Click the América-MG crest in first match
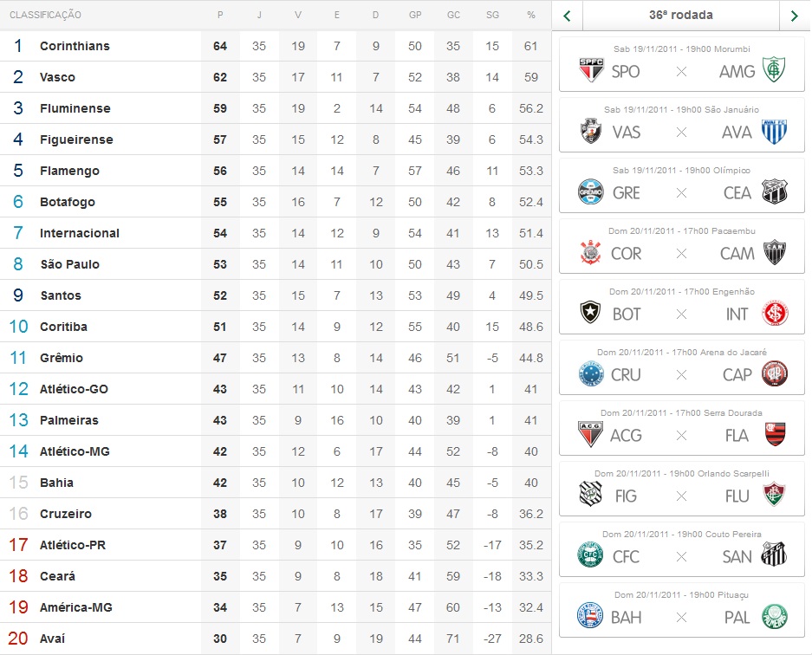 click(773, 70)
